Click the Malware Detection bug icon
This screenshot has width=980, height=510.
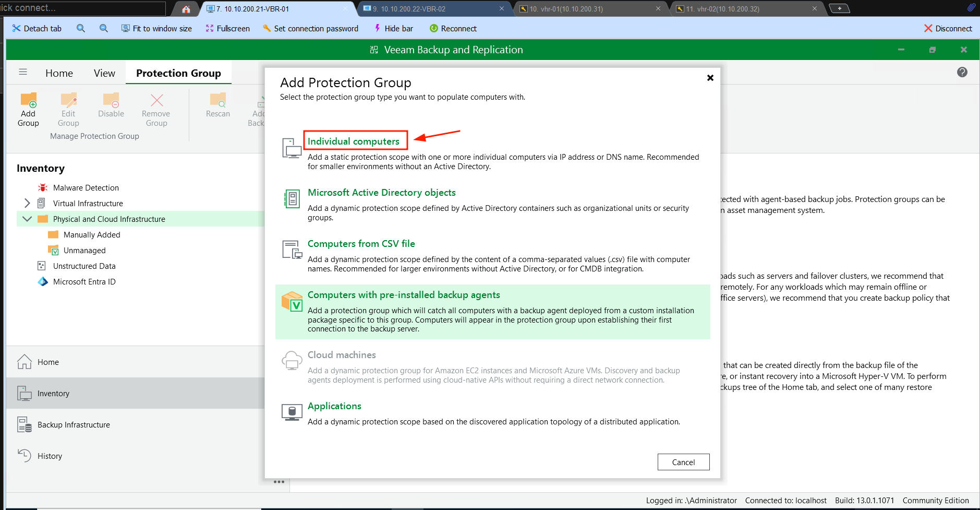click(x=43, y=187)
